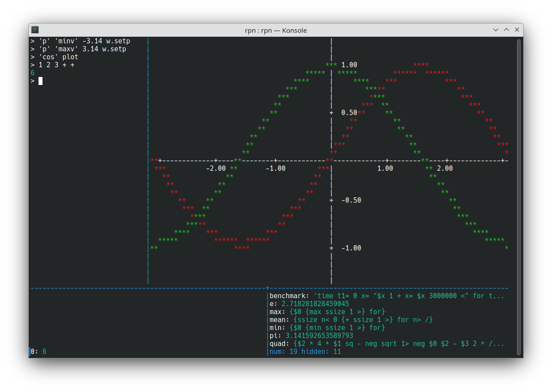Click the 'rpn : rpn — Konsole' window title
This screenshot has width=552, height=392.
(x=276, y=30)
